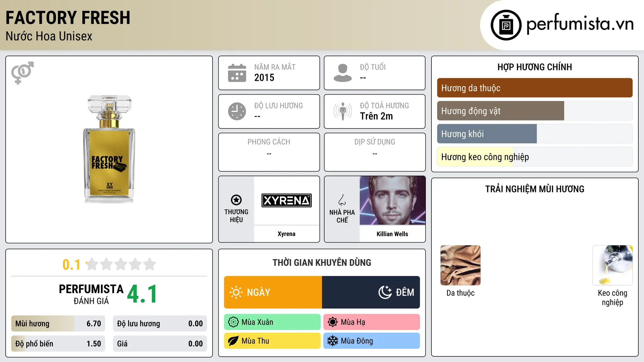Click the Hợp hương chính heading
The width and height of the screenshot is (644, 362).
click(x=535, y=67)
